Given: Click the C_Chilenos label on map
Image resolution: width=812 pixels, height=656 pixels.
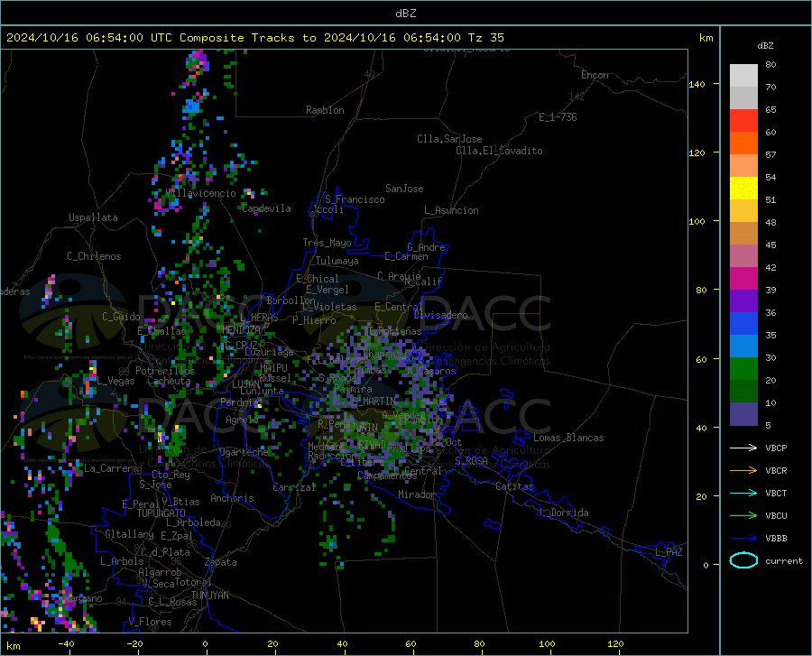Looking at the screenshot, I should (x=94, y=256).
